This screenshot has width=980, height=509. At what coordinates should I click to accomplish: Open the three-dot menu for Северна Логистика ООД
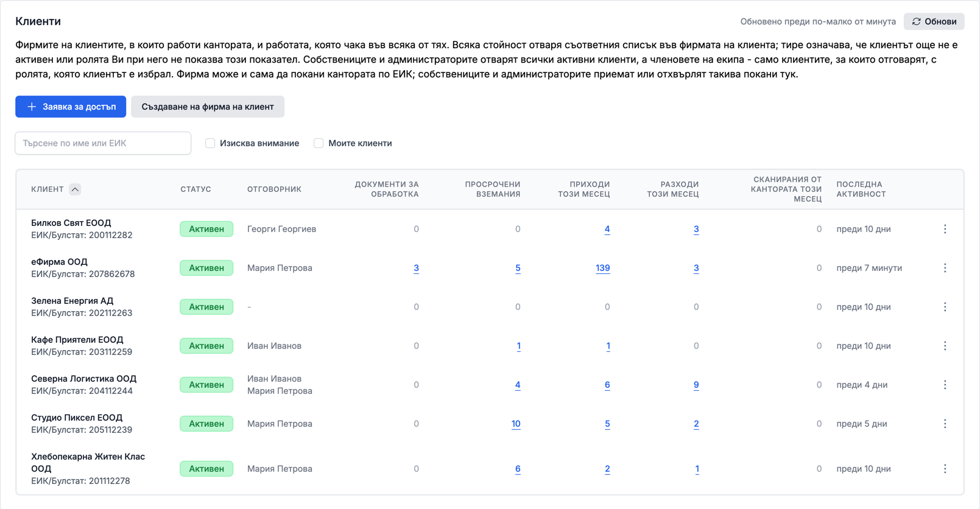[945, 385]
